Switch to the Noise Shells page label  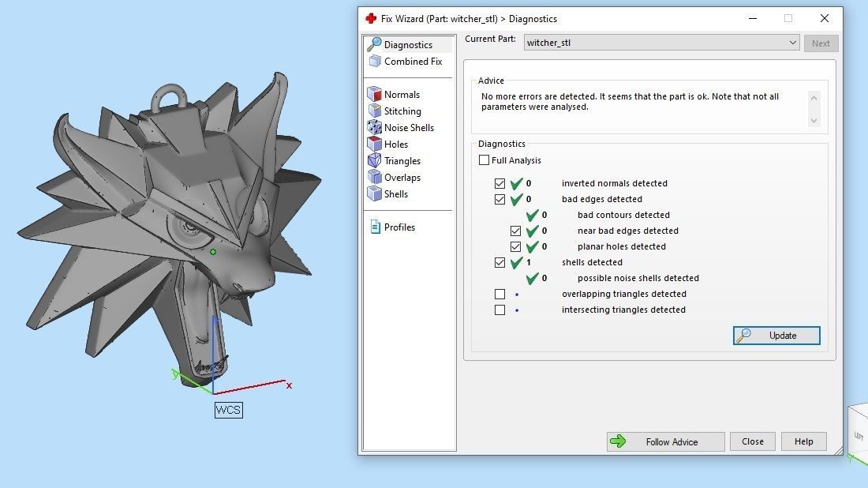pos(409,128)
